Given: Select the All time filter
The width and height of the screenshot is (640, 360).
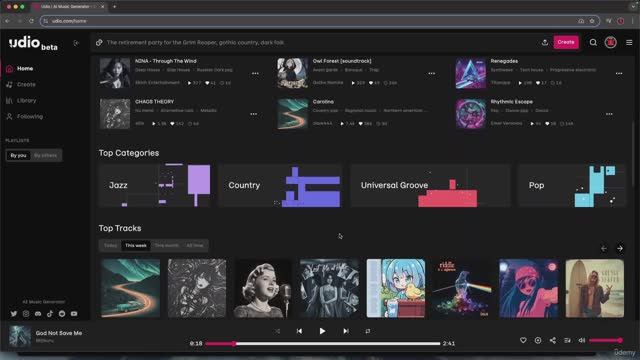Looking at the screenshot, I should click(194, 245).
